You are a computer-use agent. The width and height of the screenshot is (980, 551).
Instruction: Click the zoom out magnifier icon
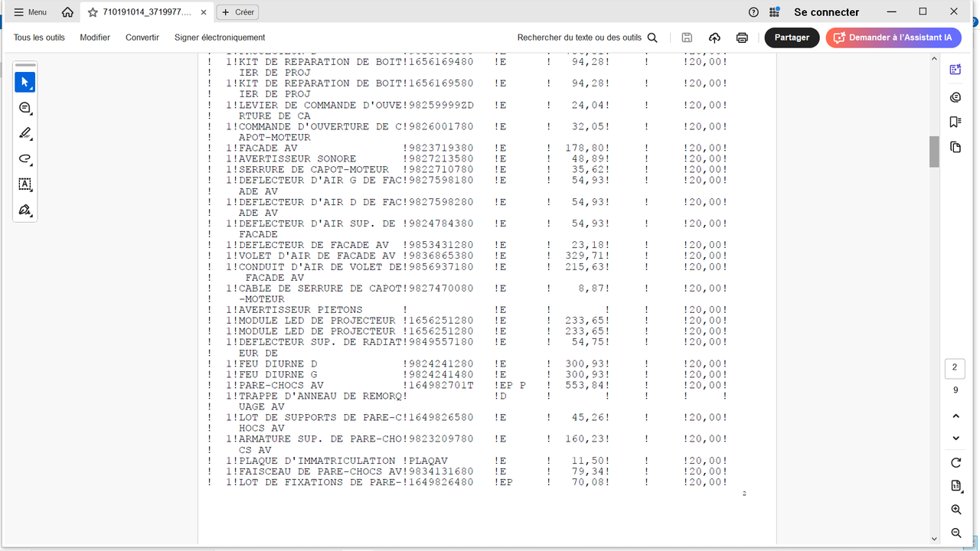pos(955,533)
